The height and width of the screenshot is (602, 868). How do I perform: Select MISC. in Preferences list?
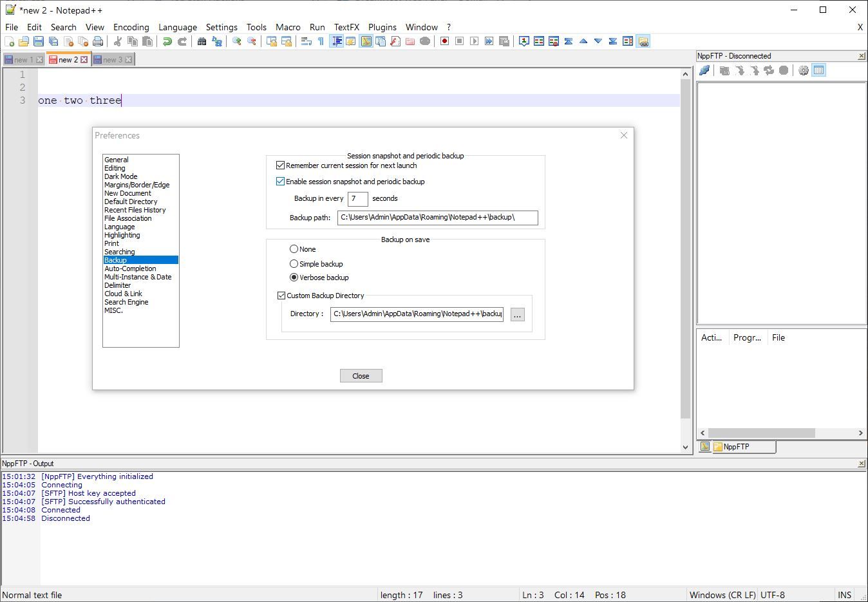(140, 310)
